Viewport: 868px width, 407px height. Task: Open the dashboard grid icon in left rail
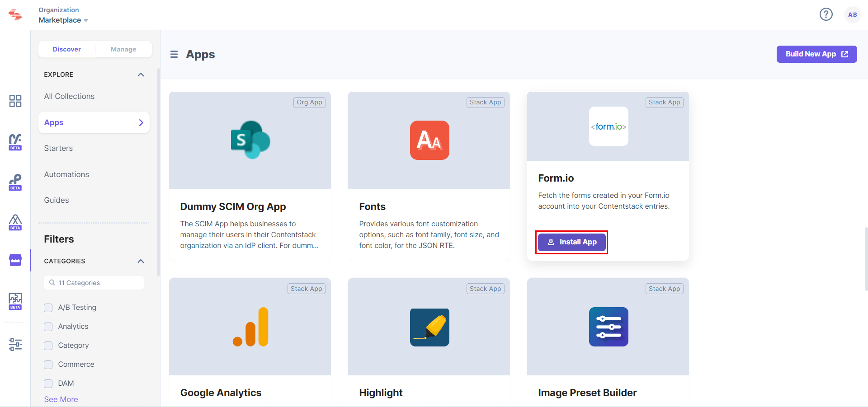point(15,101)
